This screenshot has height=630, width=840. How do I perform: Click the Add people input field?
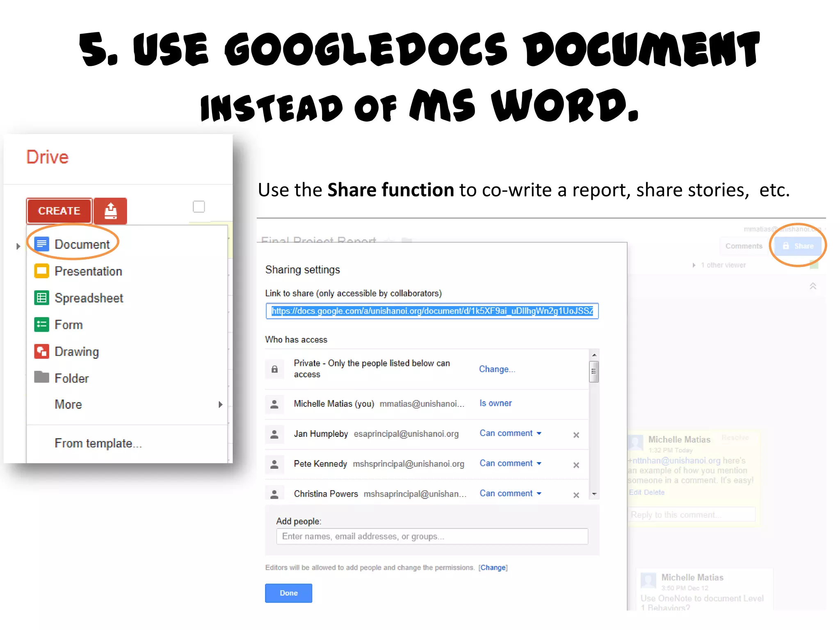click(432, 536)
